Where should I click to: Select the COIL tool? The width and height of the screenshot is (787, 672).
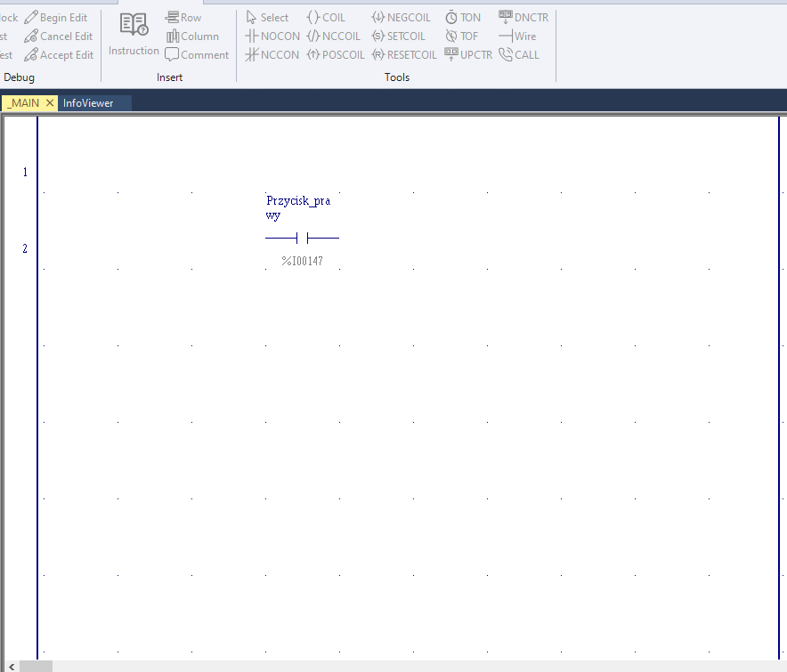coord(326,18)
